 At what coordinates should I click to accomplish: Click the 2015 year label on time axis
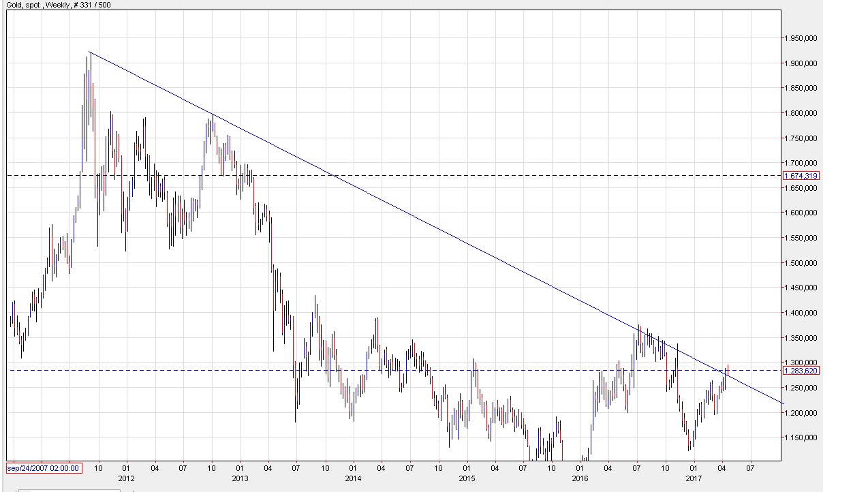pos(466,478)
